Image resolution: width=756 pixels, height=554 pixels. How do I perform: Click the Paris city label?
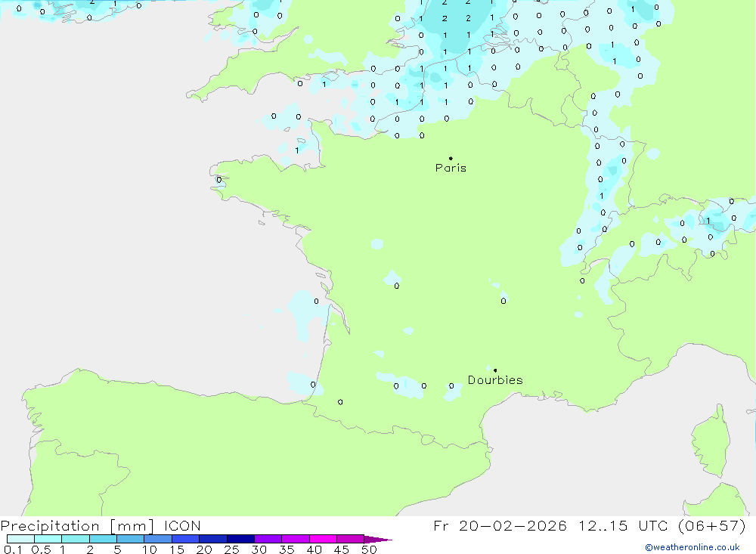pyautogui.click(x=451, y=168)
